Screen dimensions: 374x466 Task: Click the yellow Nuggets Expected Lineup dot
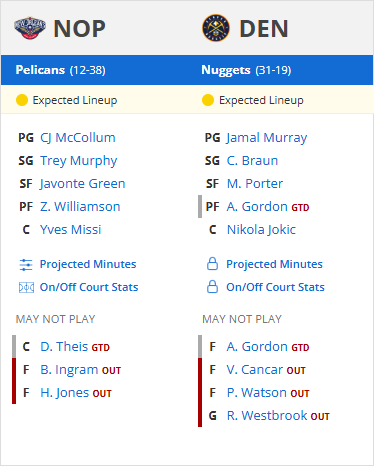[208, 100]
